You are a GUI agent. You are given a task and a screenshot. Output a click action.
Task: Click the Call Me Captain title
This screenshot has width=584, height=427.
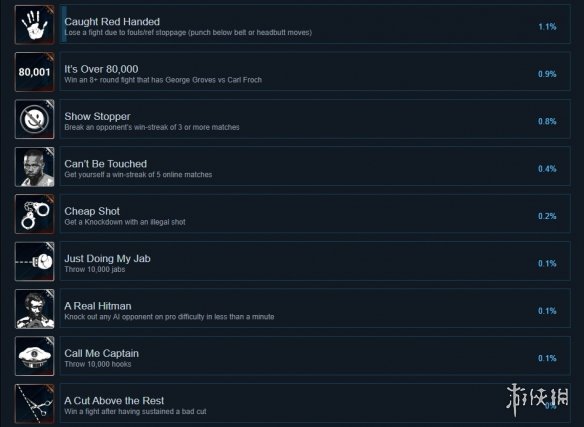(101, 353)
